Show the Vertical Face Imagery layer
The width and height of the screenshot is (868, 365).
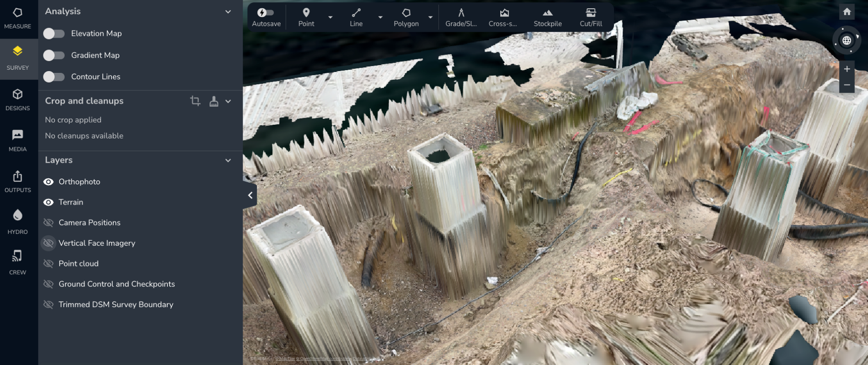pyautogui.click(x=48, y=243)
